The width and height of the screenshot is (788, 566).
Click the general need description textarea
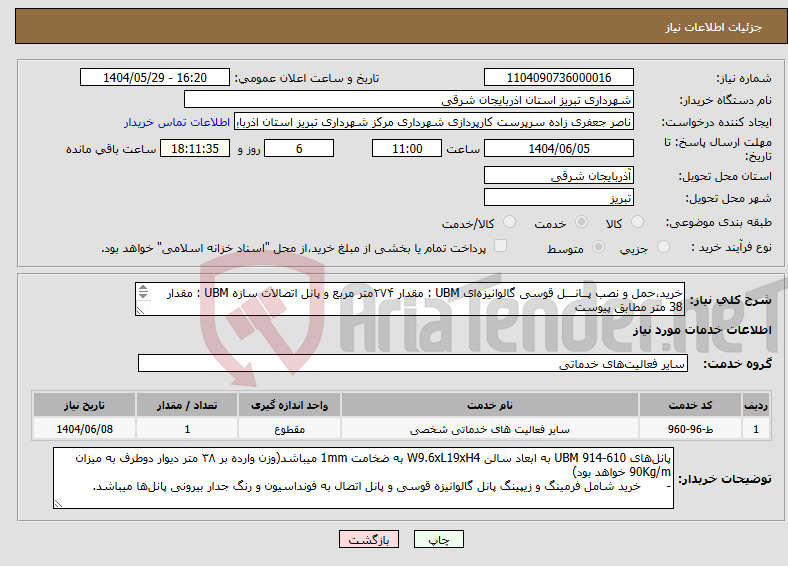410,299
